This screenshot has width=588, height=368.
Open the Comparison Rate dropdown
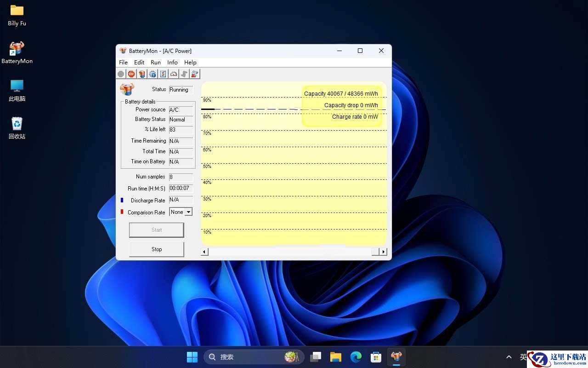tap(188, 212)
